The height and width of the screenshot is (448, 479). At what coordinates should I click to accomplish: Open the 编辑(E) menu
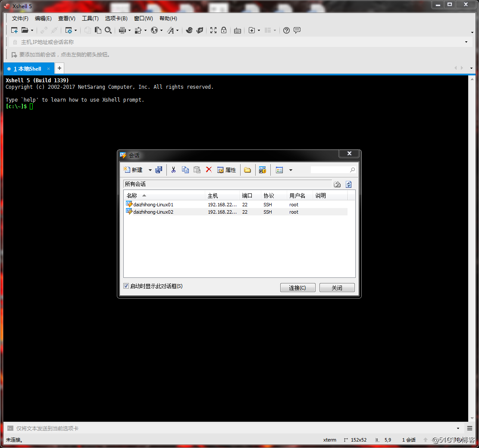point(43,19)
